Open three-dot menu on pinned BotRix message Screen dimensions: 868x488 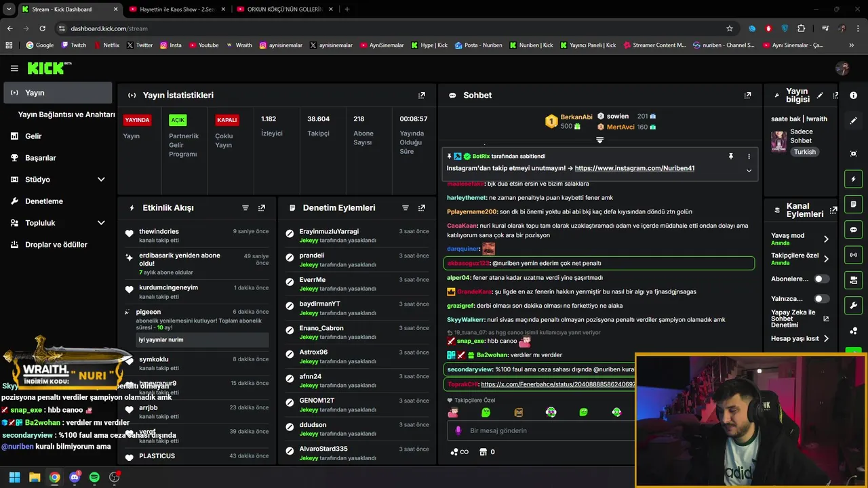coord(749,157)
